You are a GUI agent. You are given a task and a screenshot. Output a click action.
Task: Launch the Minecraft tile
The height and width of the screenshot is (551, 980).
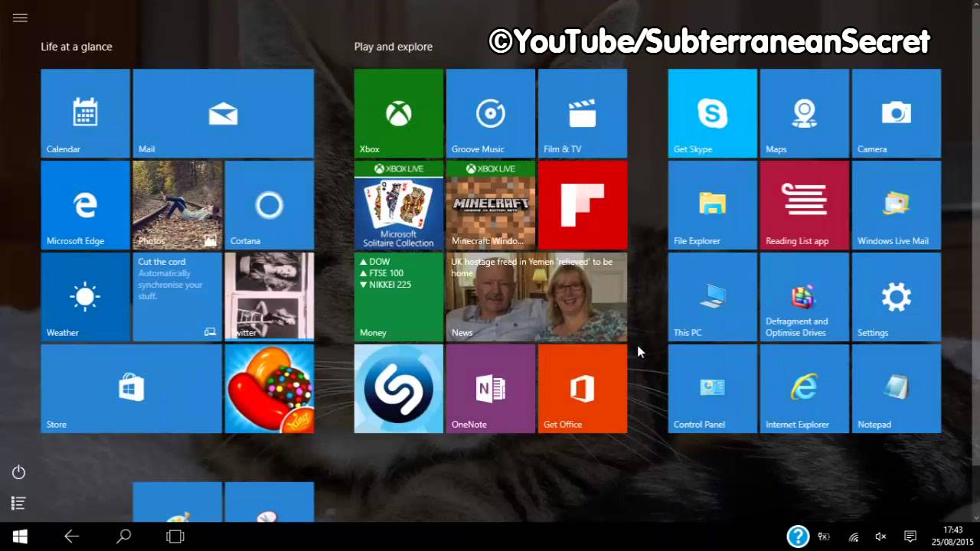490,205
